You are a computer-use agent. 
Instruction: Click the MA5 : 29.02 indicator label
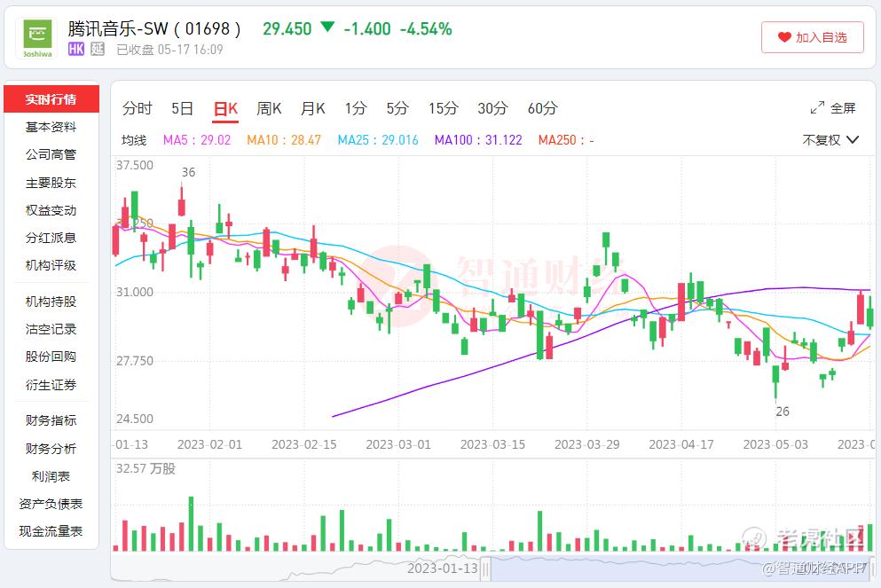click(x=197, y=140)
